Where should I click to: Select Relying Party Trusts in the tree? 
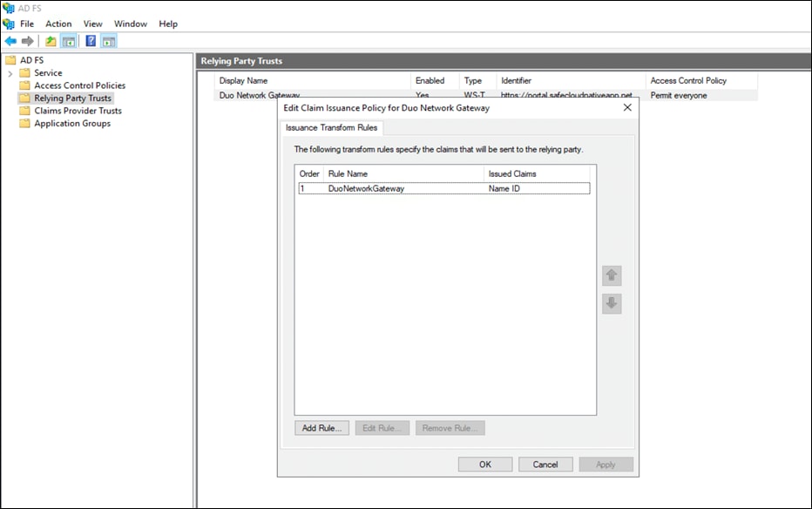tap(72, 98)
